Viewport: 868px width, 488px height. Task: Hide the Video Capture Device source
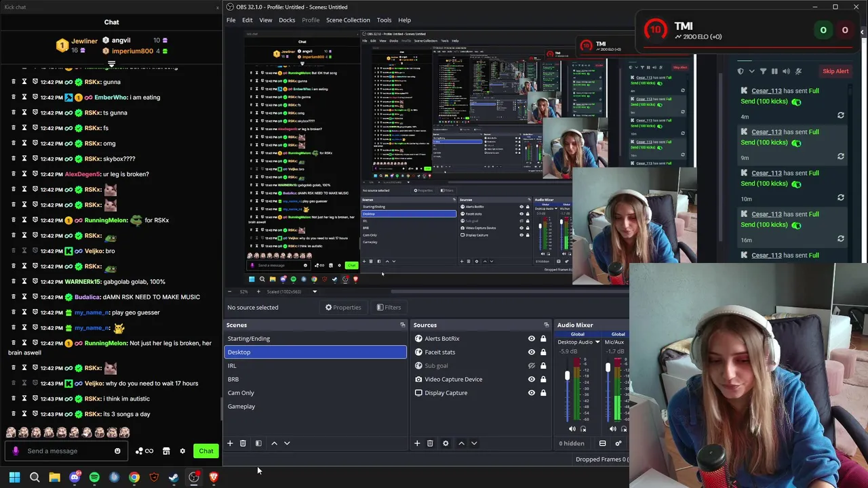pyautogui.click(x=532, y=380)
